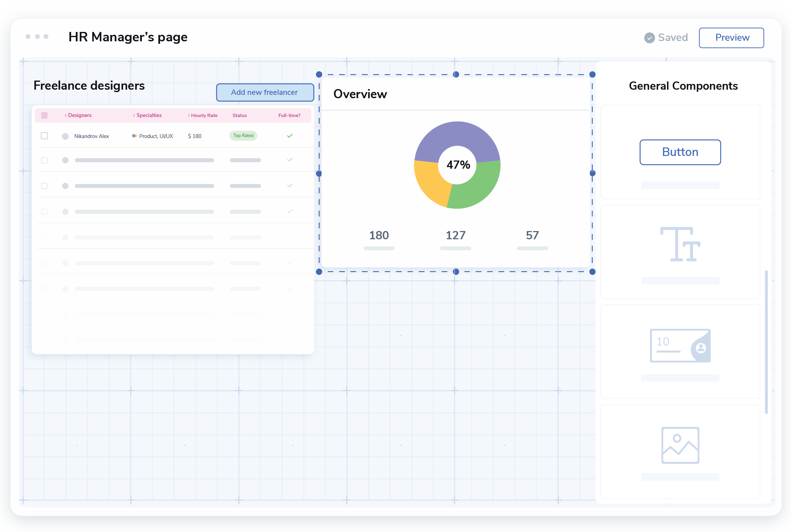Select the Image component icon

click(680, 445)
